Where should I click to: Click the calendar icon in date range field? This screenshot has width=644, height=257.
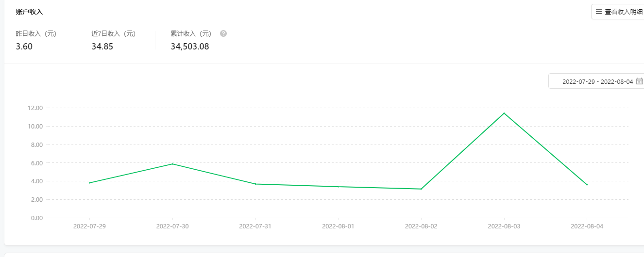[639, 81]
